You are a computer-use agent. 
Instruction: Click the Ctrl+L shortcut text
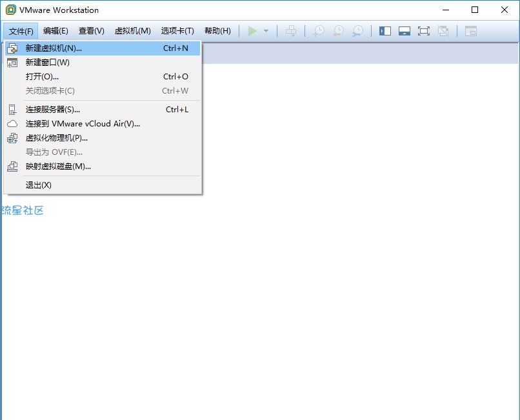click(x=177, y=110)
